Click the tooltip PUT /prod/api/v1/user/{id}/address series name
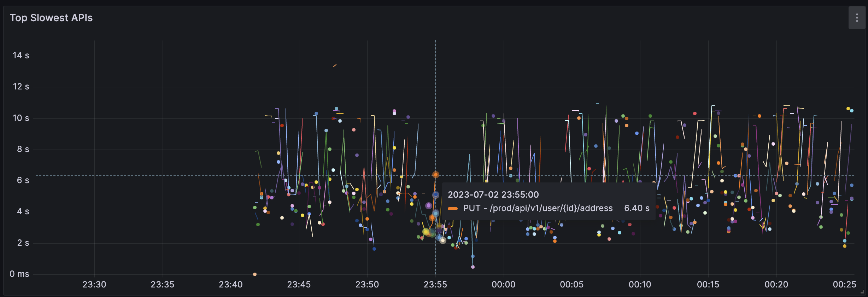Viewport: 868px width, 297px height. click(538, 208)
